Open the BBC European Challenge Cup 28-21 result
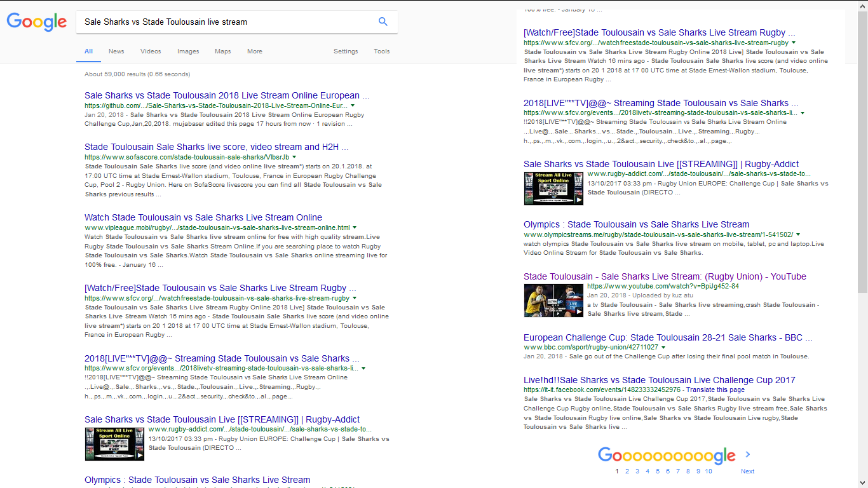868x488 pixels. coord(668,337)
